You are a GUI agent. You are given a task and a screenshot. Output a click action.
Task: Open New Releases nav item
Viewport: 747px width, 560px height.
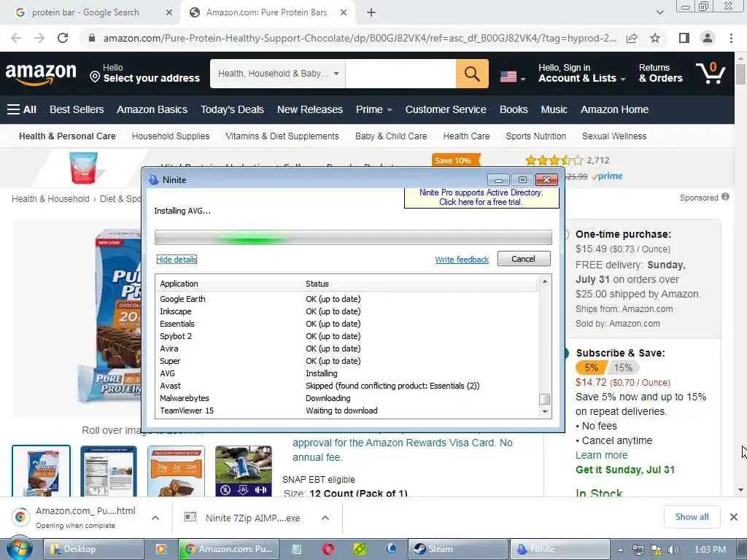(x=309, y=109)
